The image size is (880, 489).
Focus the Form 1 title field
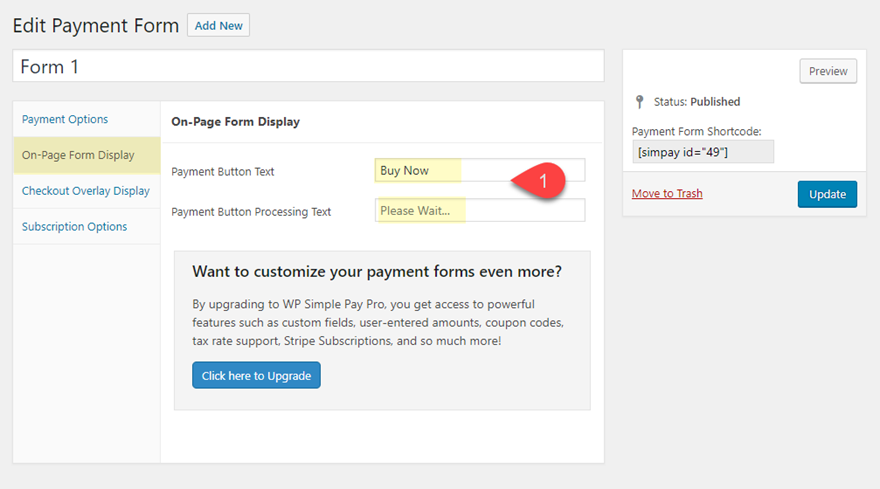[x=308, y=67]
